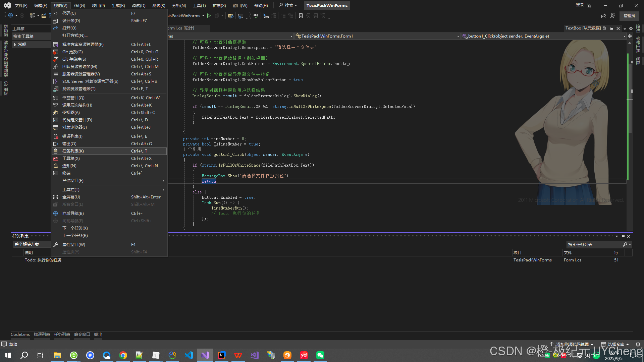Screen dimensions: 644x362
Task: Select Full Screen (全屏幕) in the View menu
Action: pos(71,197)
